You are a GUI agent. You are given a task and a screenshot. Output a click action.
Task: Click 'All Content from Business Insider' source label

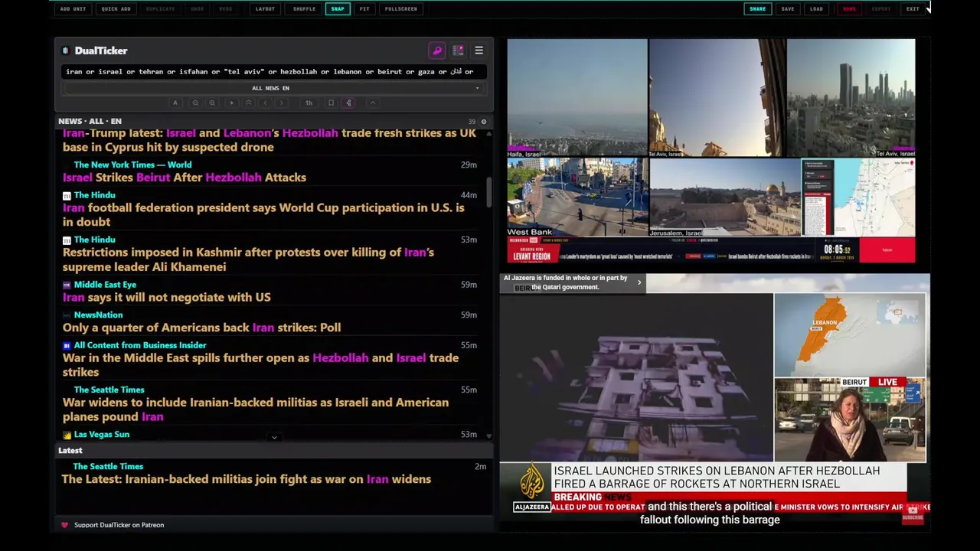click(140, 345)
